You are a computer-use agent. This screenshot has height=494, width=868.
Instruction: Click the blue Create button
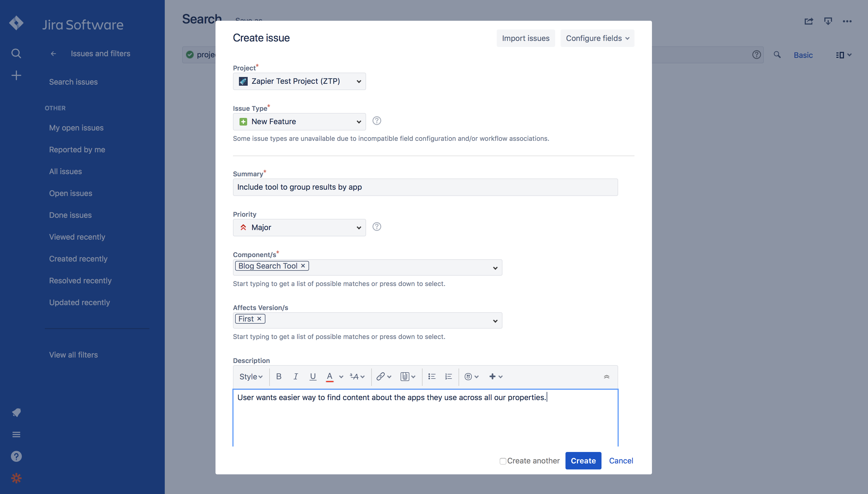tap(583, 461)
